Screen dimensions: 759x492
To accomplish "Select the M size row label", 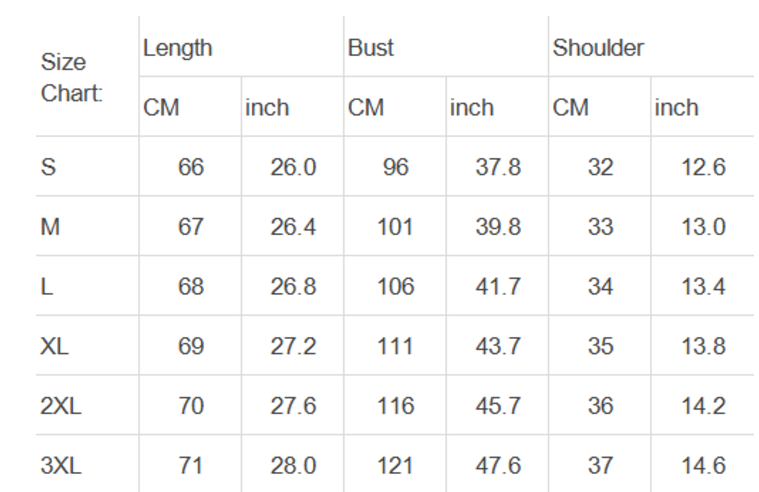I will (x=50, y=227).
